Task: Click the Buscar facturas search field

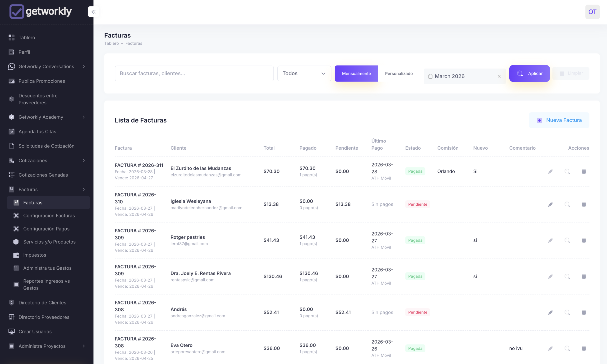Action: tap(194, 73)
